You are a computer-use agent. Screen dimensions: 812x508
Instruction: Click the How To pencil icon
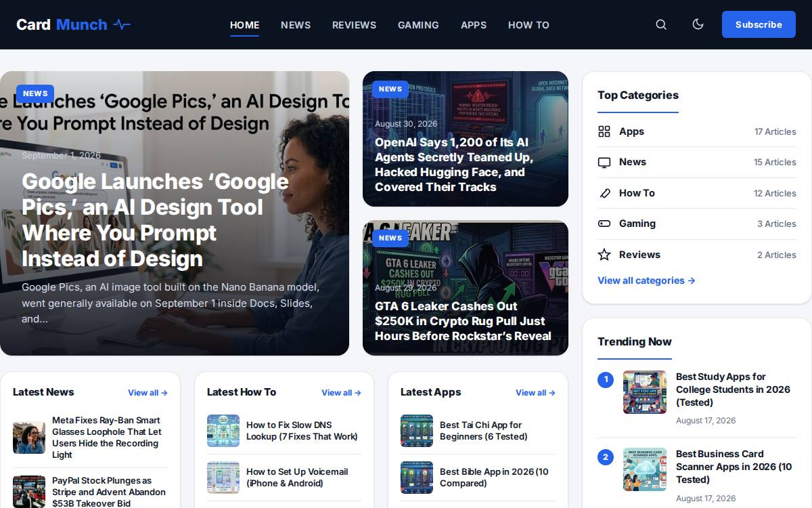[604, 193]
